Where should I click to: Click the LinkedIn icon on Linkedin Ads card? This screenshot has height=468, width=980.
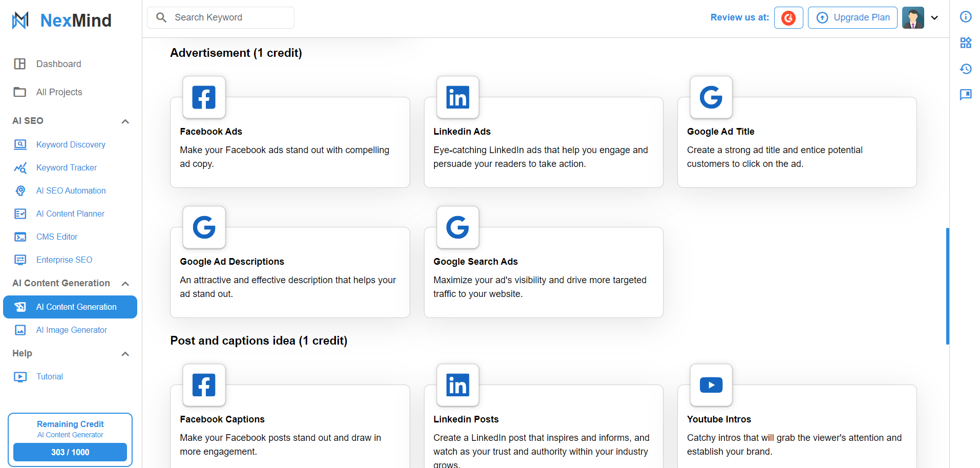click(458, 97)
